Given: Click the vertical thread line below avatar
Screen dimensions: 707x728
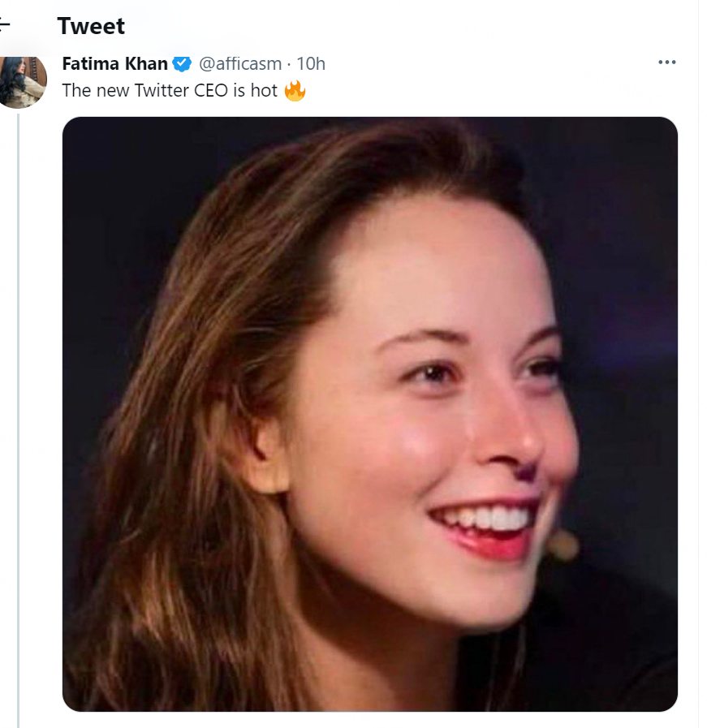Looking at the screenshot, I should click(x=18, y=406).
